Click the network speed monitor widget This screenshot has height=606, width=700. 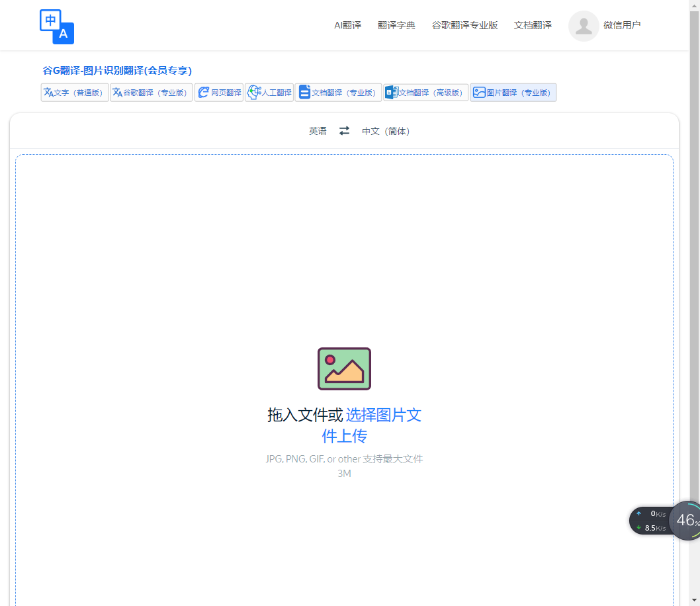click(651, 521)
